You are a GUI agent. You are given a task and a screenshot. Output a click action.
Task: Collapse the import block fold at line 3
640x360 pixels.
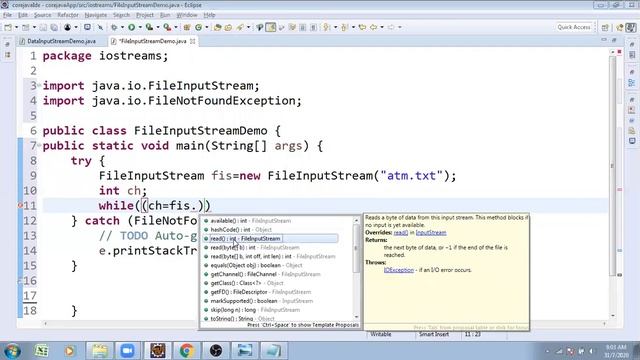(39, 86)
